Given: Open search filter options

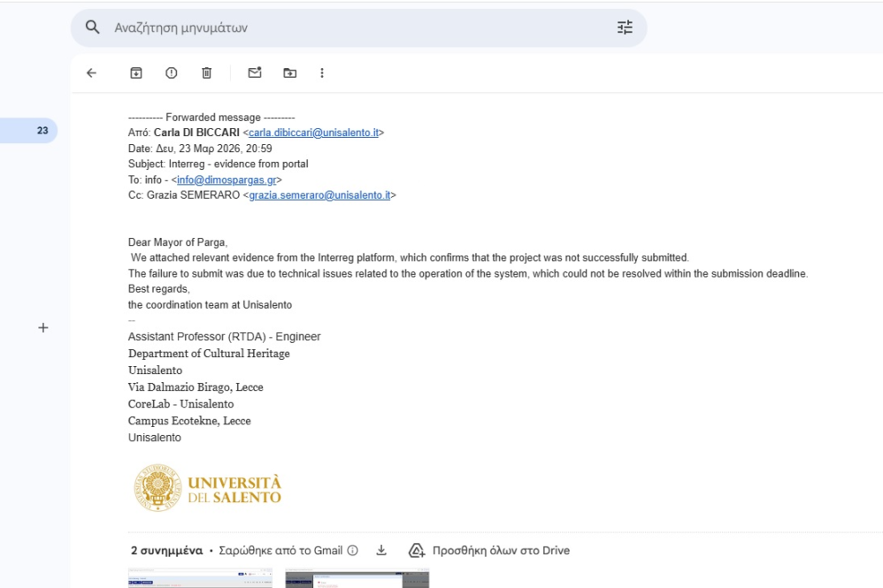Looking at the screenshot, I should (625, 27).
